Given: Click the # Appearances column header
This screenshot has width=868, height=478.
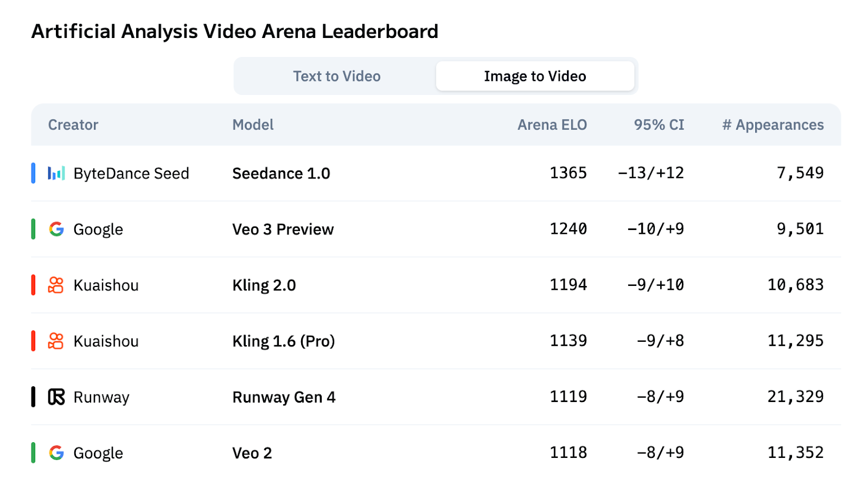Looking at the screenshot, I should [773, 125].
